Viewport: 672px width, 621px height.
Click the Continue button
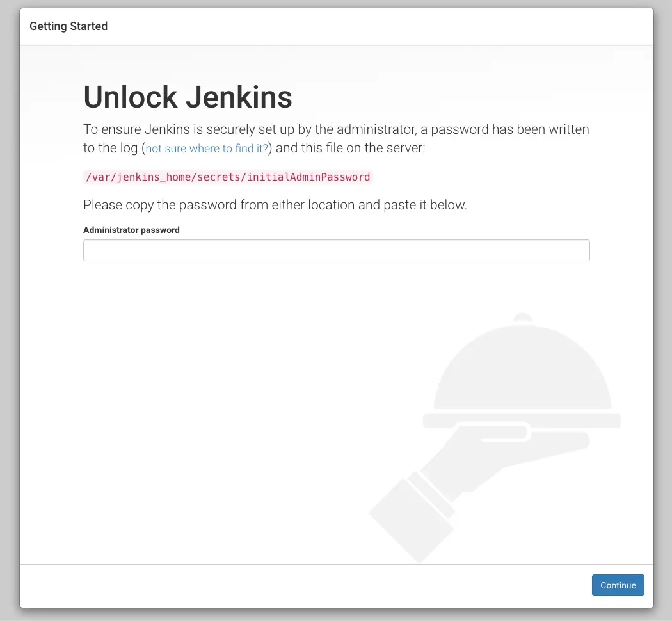(618, 585)
